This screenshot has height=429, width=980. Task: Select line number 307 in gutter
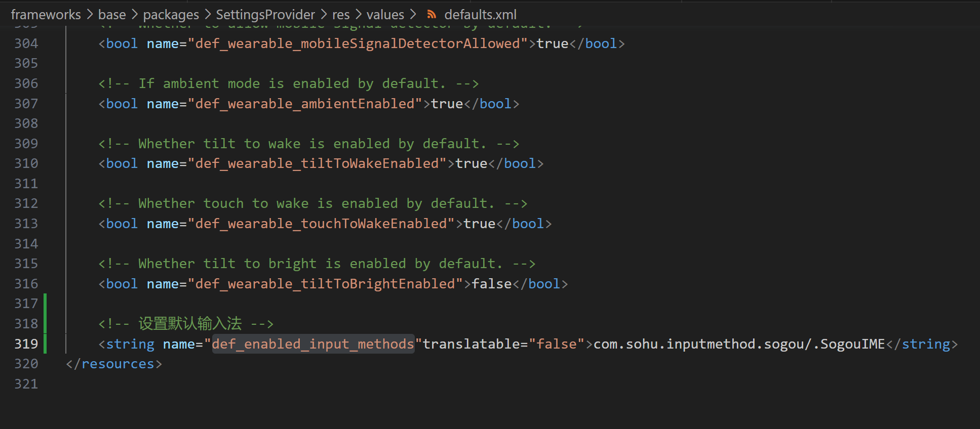(x=26, y=104)
